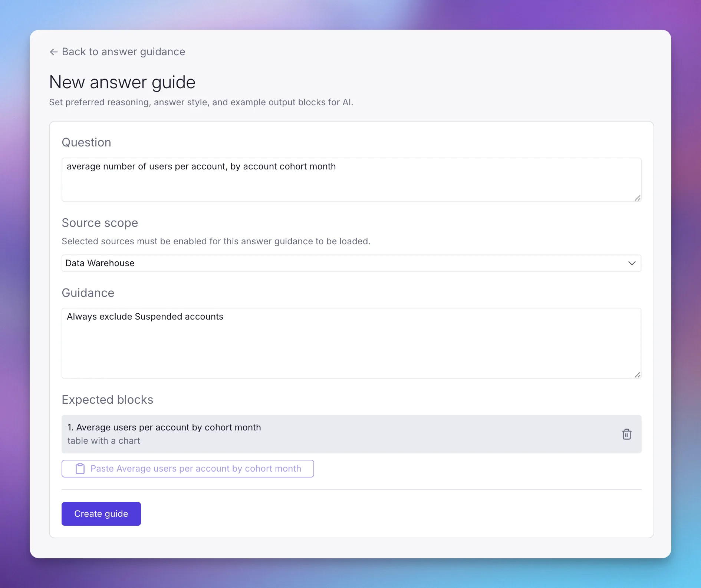Click the Expected blocks heading

108,400
